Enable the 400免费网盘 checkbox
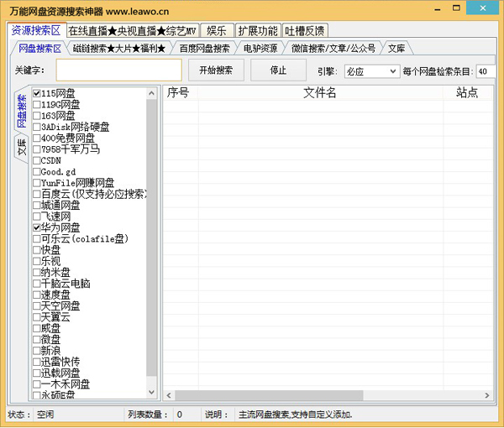Viewport: 504px width, 428px height. pos(36,138)
